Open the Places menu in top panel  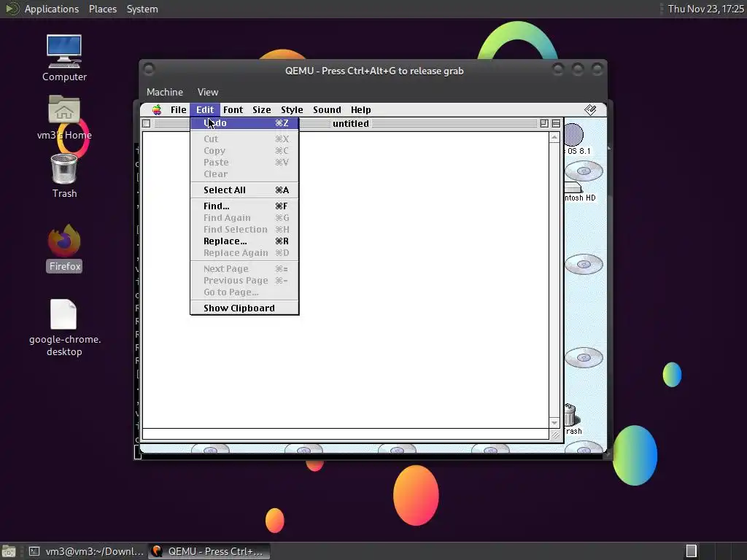coord(102,9)
